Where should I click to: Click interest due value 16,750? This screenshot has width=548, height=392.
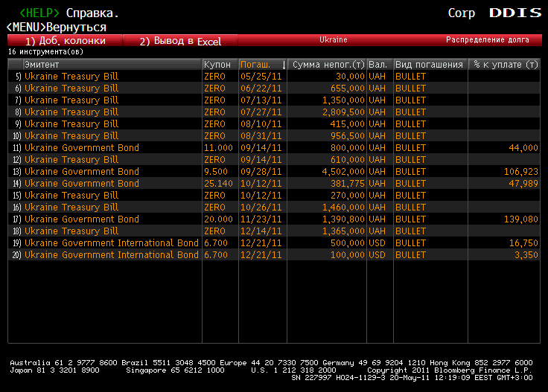(523, 242)
